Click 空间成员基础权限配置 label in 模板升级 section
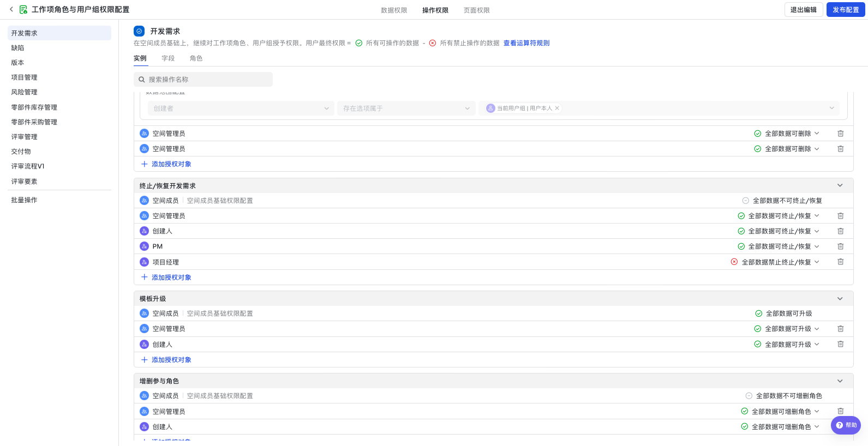This screenshot has height=446, width=868. (220, 314)
